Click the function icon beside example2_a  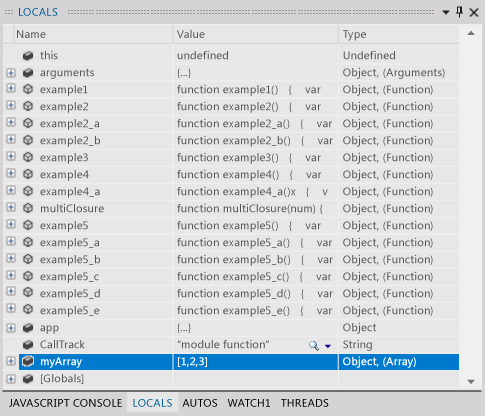(28, 123)
